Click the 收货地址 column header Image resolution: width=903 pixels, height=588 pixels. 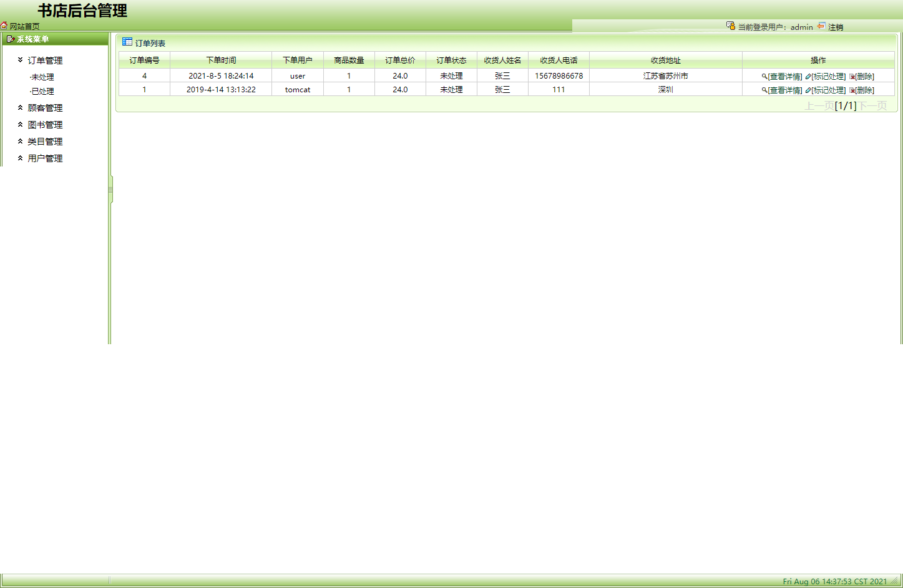click(666, 60)
